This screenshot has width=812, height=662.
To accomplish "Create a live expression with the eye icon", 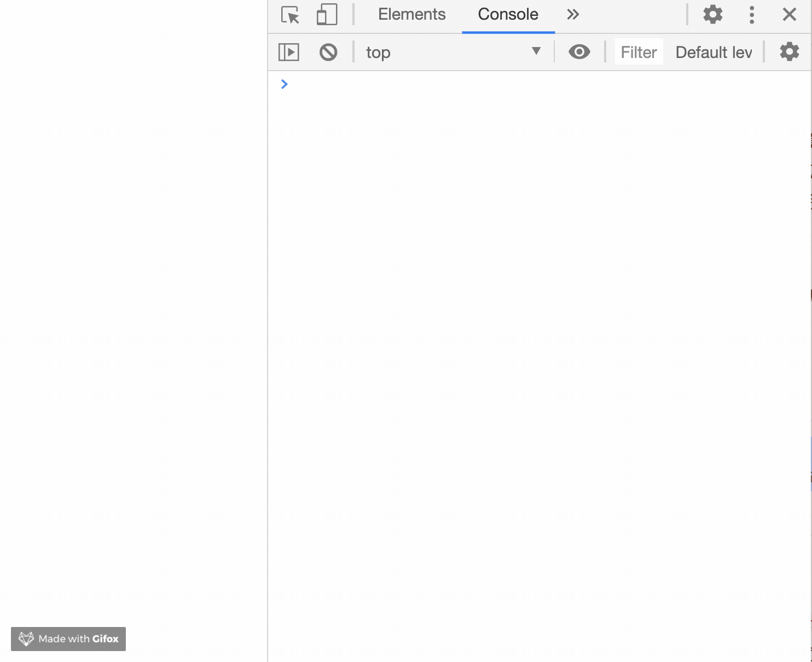I will (579, 52).
